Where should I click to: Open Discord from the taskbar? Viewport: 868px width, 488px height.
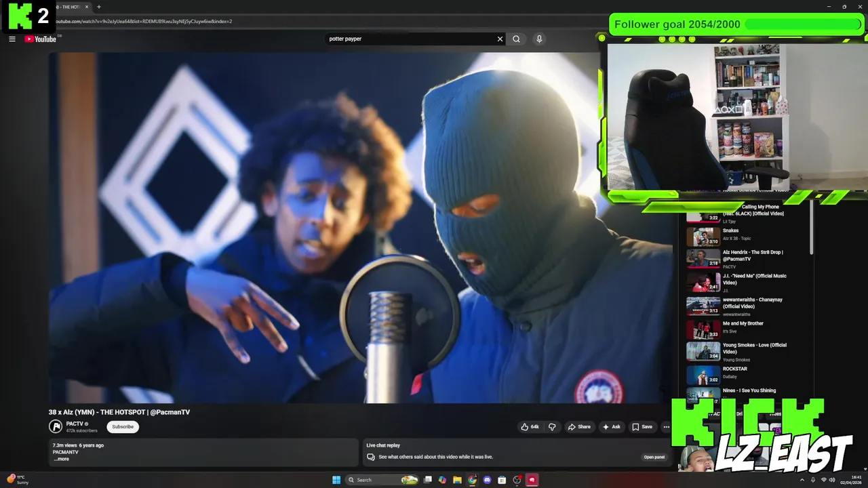pyautogui.click(x=487, y=480)
